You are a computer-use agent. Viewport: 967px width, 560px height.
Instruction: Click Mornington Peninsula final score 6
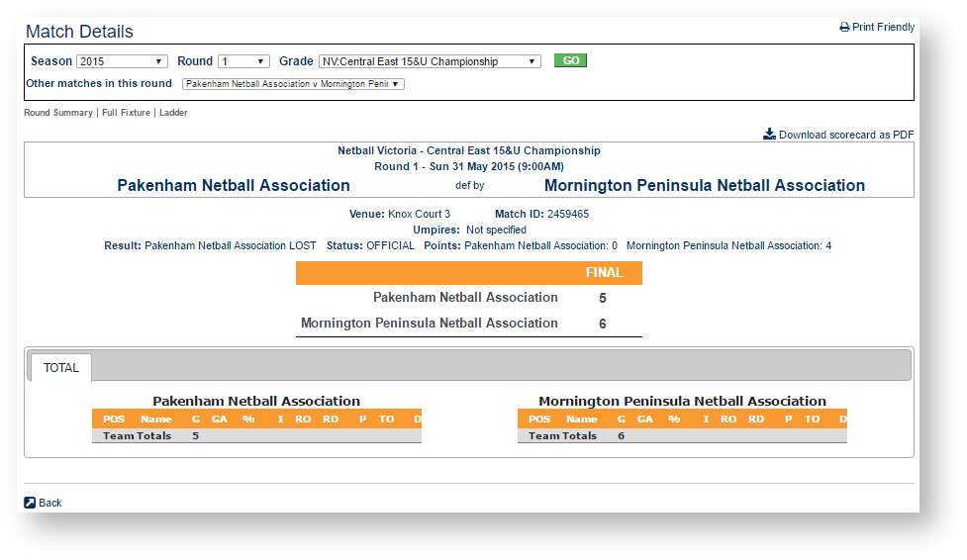603,324
